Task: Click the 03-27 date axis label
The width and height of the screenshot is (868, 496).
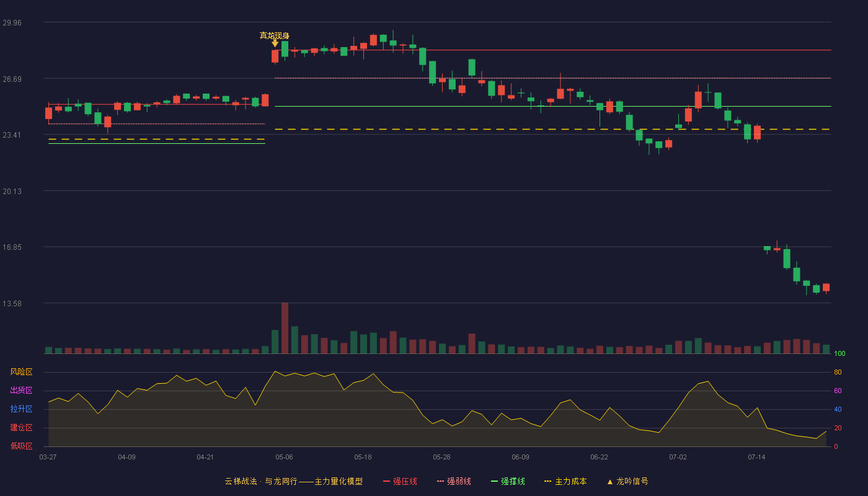Action: click(48, 457)
